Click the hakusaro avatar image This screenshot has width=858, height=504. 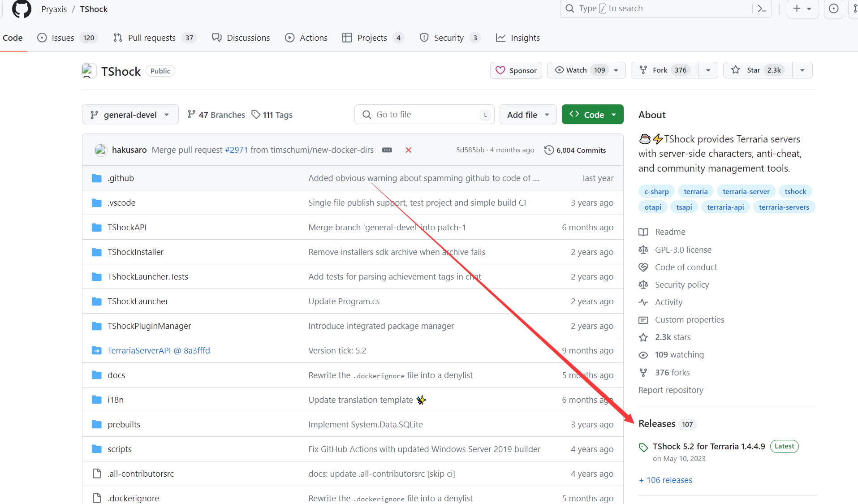point(100,150)
